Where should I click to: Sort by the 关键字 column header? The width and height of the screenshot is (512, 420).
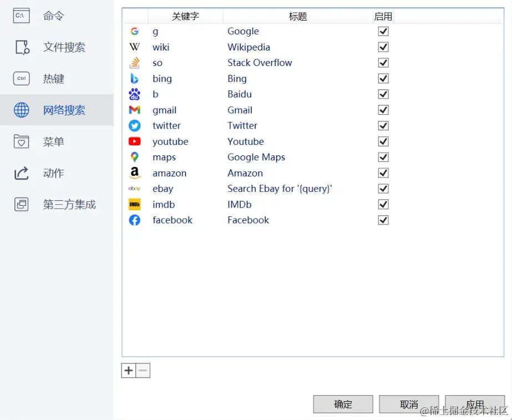tap(185, 16)
